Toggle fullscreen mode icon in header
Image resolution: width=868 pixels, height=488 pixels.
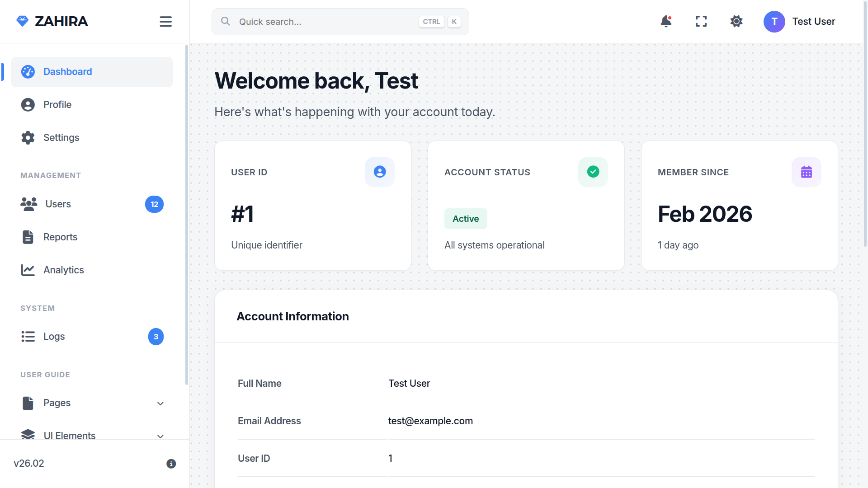point(701,21)
